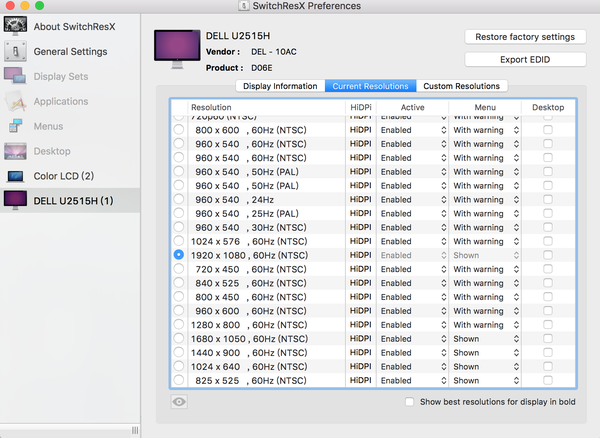The height and width of the screenshot is (438, 600).
Task: Click the D06E product value
Action: (x=262, y=68)
